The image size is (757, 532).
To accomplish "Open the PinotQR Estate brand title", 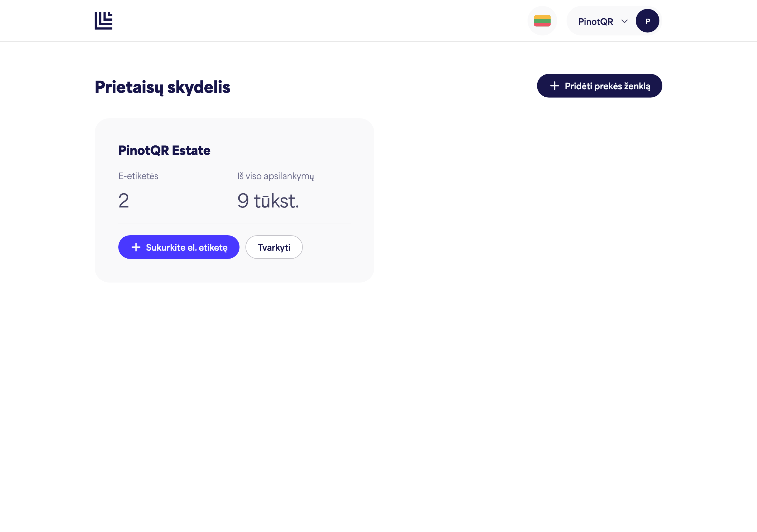I will tap(164, 150).
